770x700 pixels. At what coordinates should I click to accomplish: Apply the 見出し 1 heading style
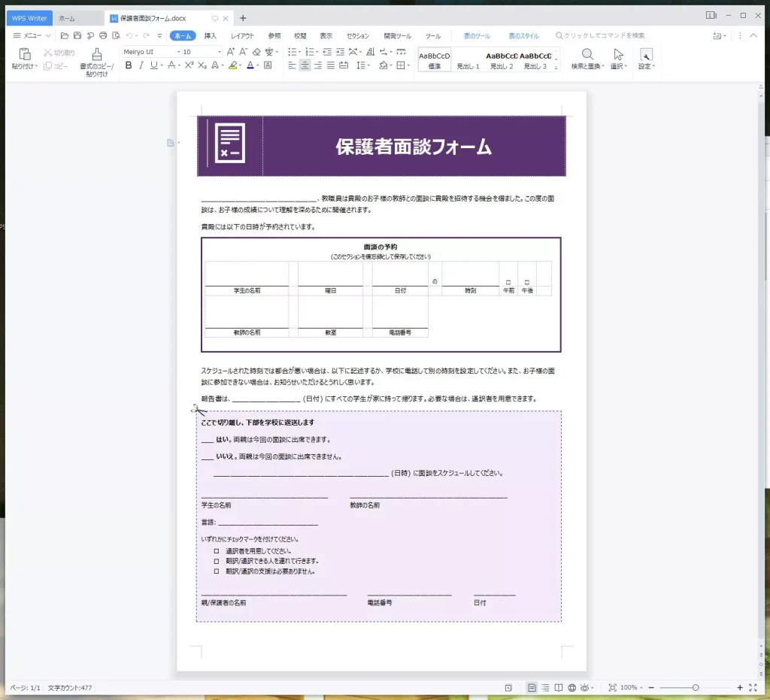(468, 60)
